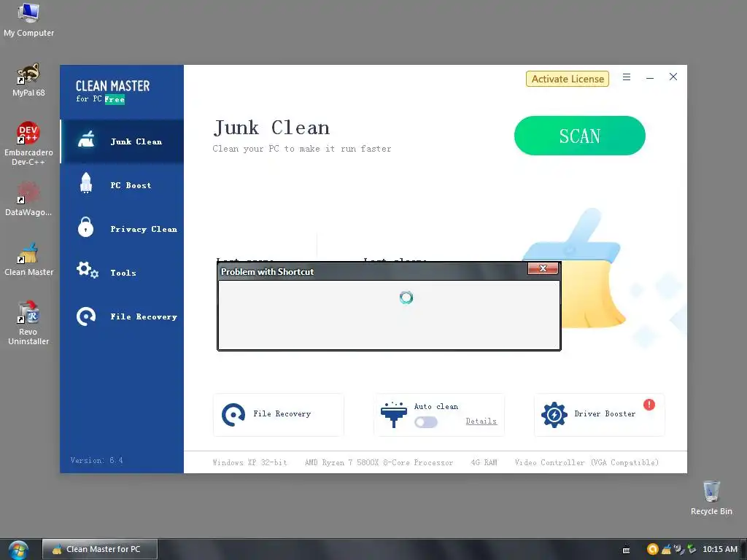Viewport: 747px width, 560px height.
Task: Select the MyPal 68 desktop shortcut
Action: [x=28, y=80]
